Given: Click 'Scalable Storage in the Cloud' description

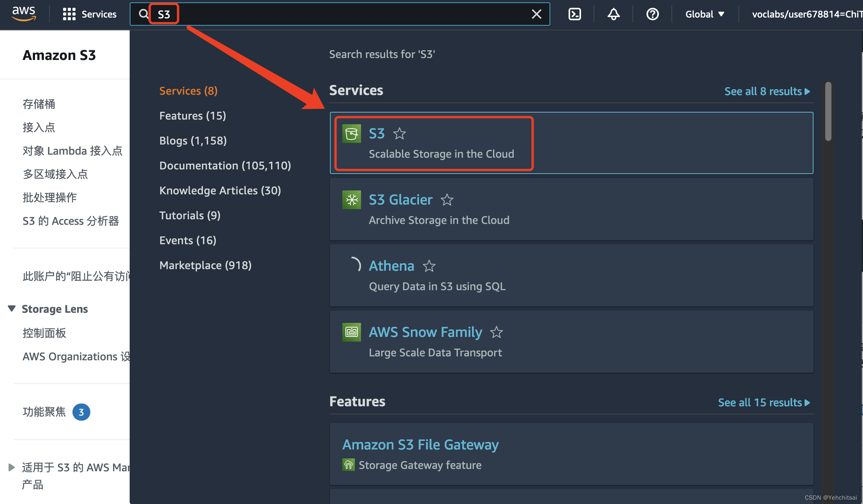Looking at the screenshot, I should (x=442, y=154).
